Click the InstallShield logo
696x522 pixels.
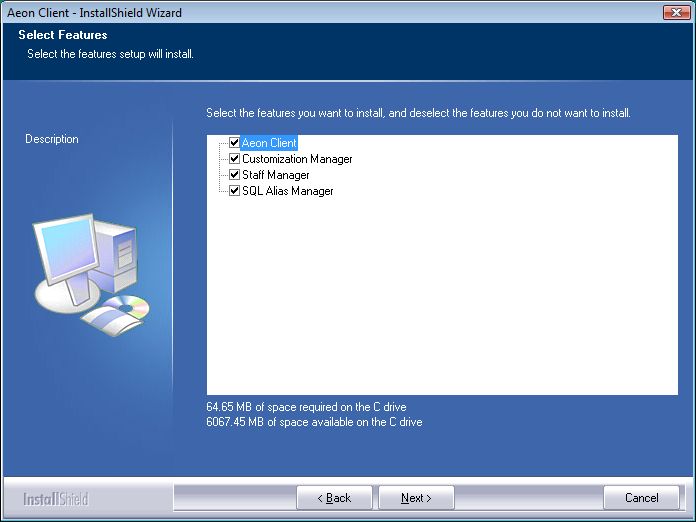coord(56,498)
